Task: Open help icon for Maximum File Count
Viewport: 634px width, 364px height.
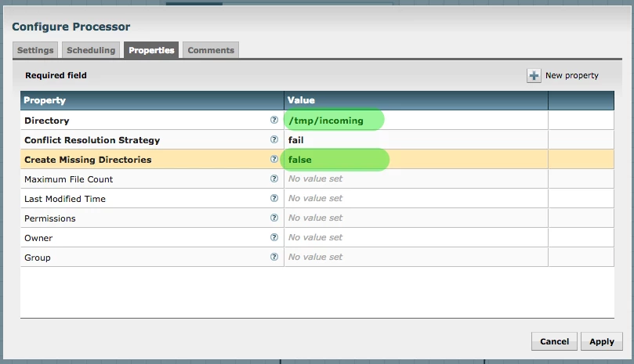Action: point(274,178)
